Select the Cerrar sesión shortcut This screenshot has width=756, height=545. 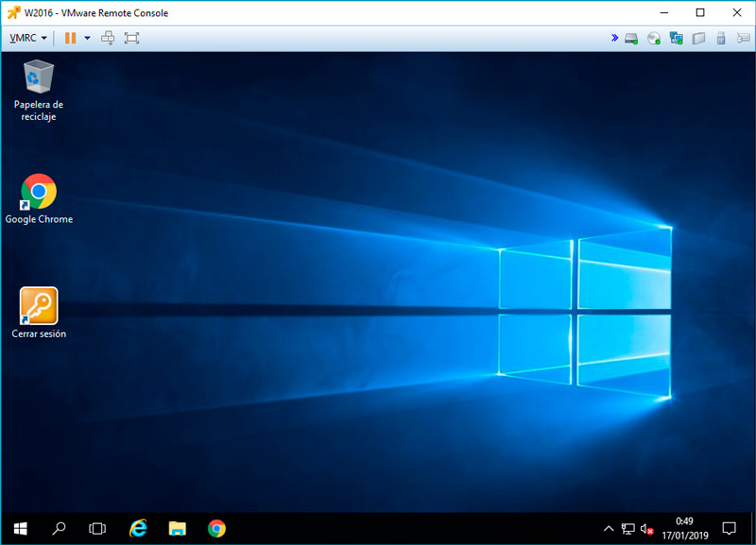tap(39, 313)
